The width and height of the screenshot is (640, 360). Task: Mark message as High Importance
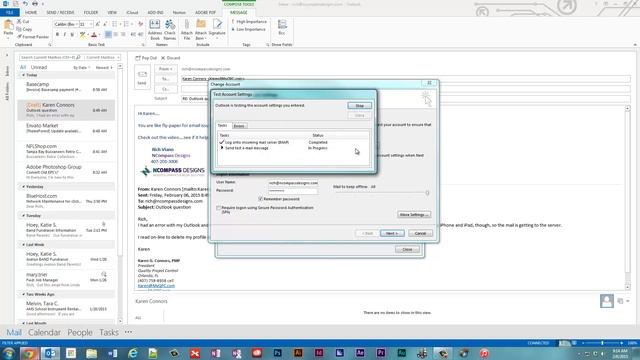(x=249, y=22)
